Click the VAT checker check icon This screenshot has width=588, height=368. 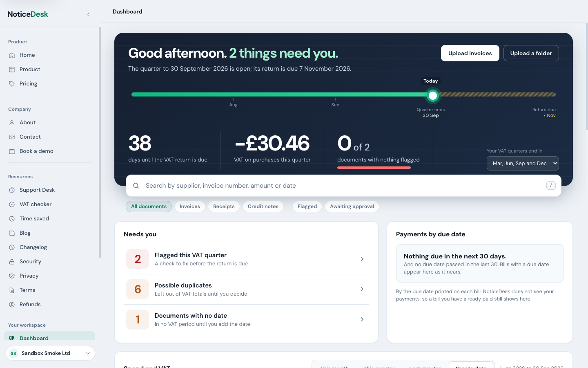(12, 204)
